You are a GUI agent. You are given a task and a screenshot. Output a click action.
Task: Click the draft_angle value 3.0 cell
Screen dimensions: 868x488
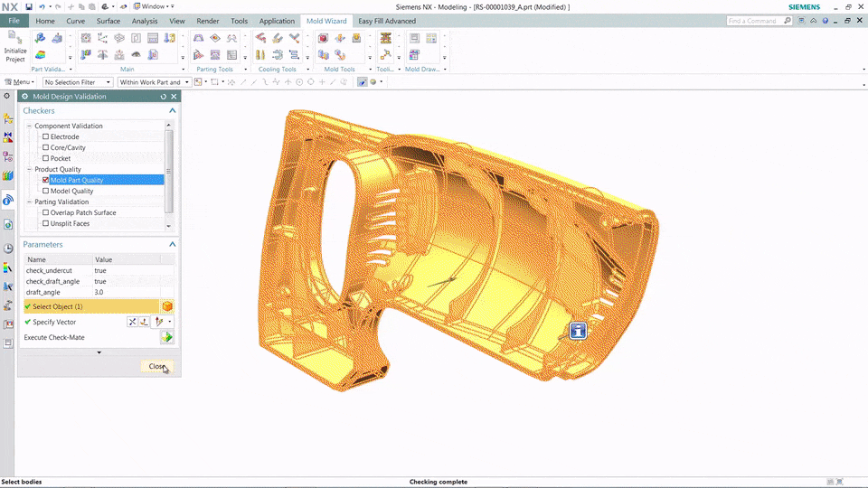(127, 292)
